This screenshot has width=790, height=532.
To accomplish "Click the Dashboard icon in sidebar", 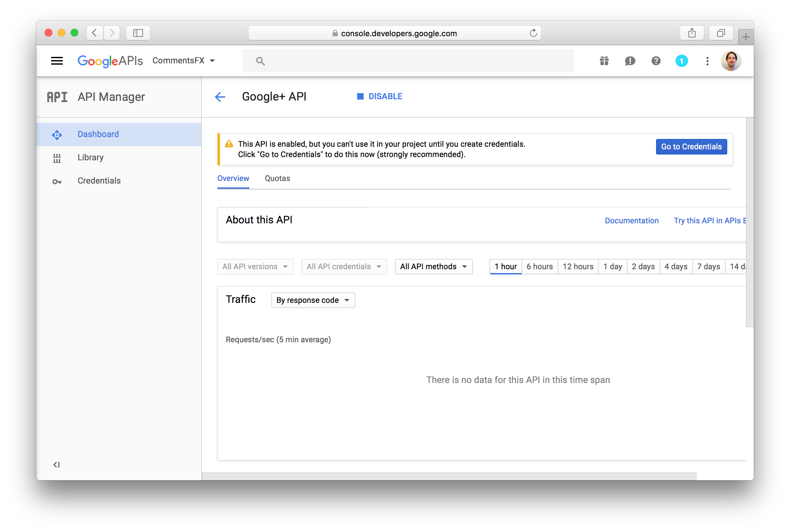I will tap(56, 133).
